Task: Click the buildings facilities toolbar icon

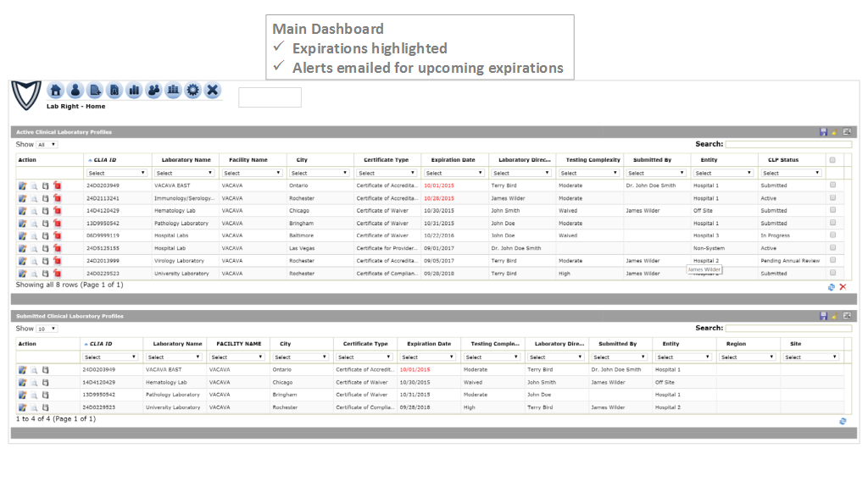Action: point(173,91)
